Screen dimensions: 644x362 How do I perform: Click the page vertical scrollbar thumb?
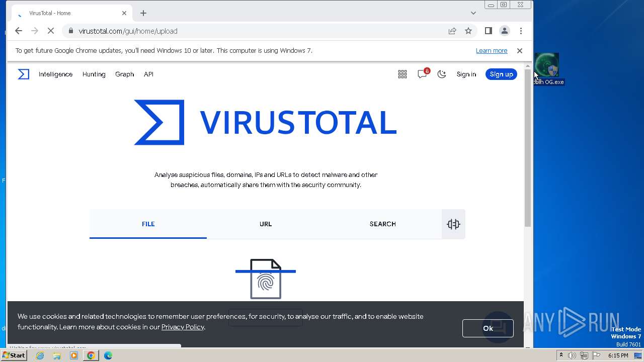coord(528,148)
